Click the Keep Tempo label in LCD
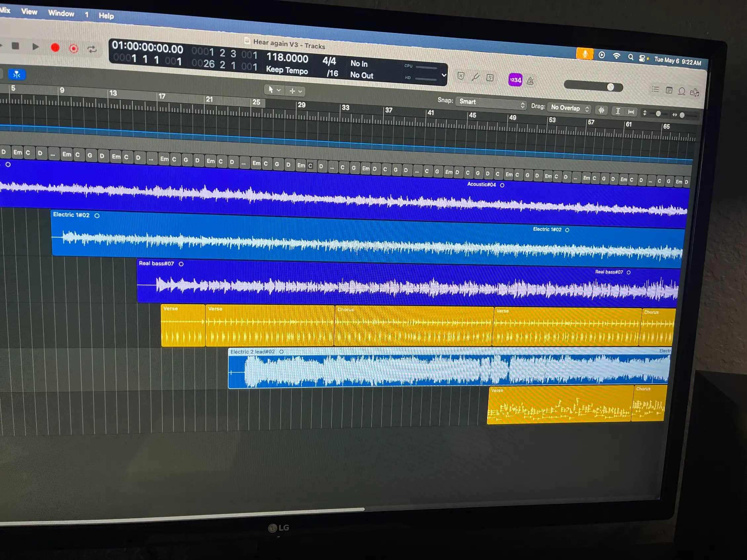The image size is (747, 560). point(287,70)
